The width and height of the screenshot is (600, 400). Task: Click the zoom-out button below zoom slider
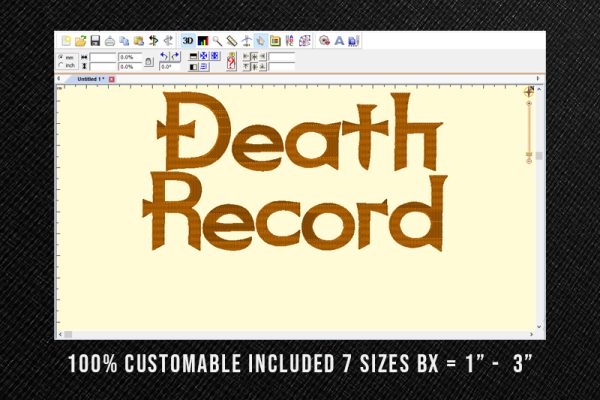pos(529,162)
